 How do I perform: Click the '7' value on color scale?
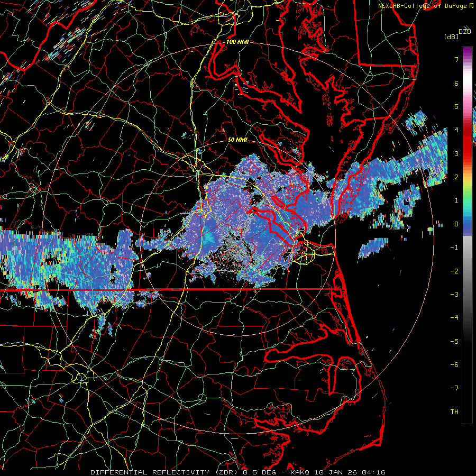tap(456, 59)
